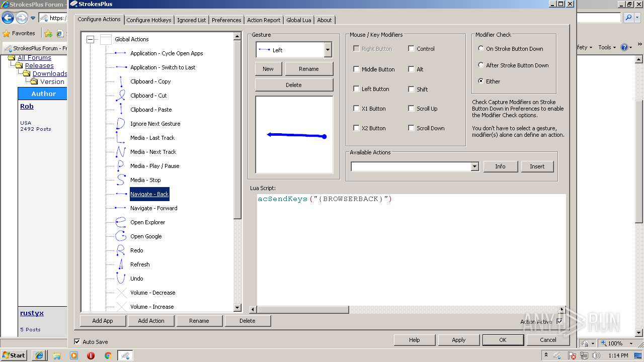Screen dimensions: 644x362
Task: Click the gesture icon beside Application - Cycle Open Apps
Action: [121, 53]
